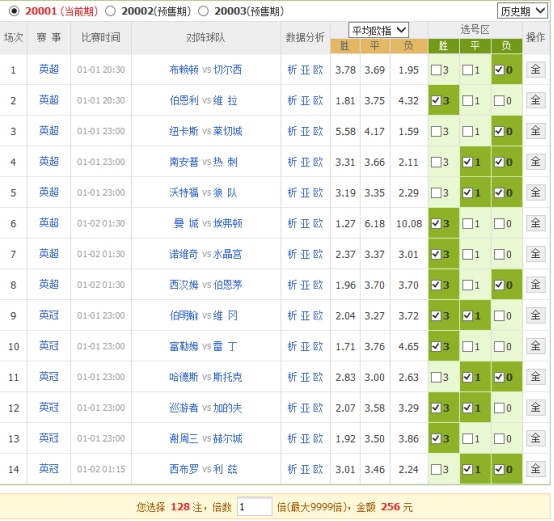The height and width of the screenshot is (521, 554).
Task: Click the 英超 league link in row 2
Action: (x=49, y=100)
